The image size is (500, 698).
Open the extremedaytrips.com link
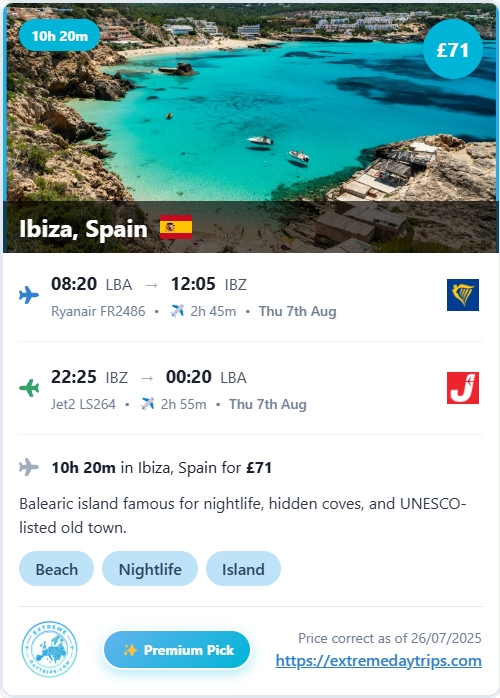378,661
